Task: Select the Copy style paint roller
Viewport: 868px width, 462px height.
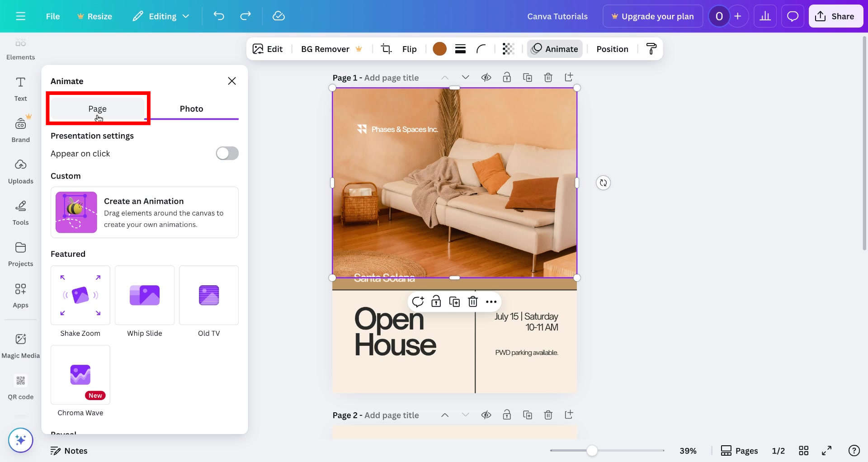Action: (651, 48)
